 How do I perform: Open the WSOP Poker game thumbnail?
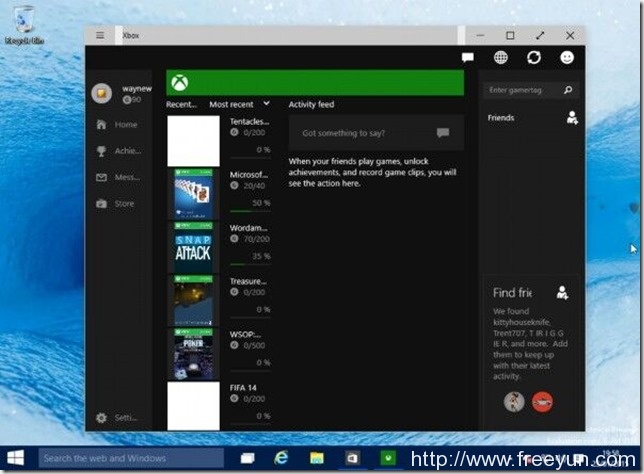193,354
